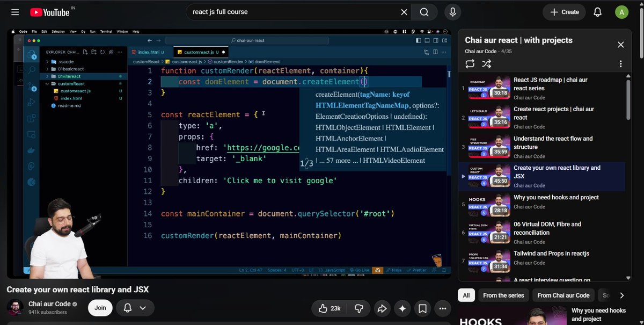Share the video with the share arrow
Image resolution: width=644 pixels, height=325 pixels.
pos(382,308)
